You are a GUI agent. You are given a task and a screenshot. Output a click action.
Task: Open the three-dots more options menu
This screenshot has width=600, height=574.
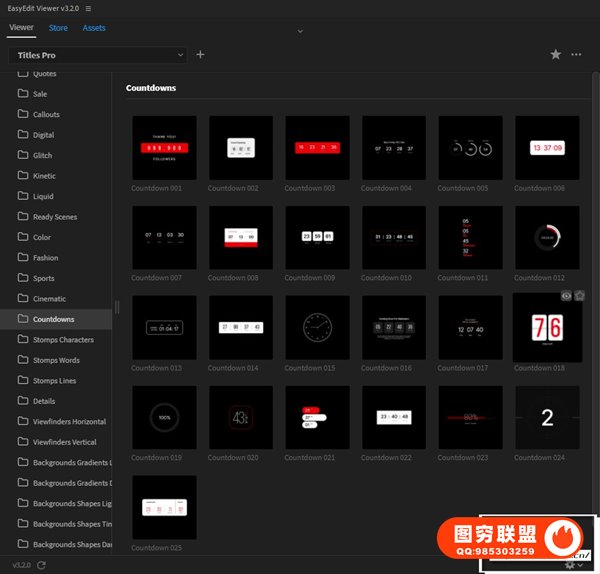pos(576,55)
